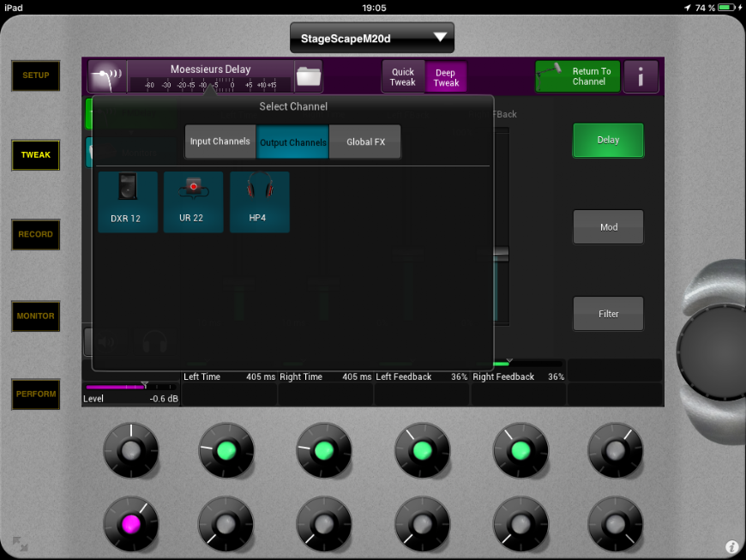The height and width of the screenshot is (560, 746).
Task: Choose the HP4 headphones output
Action: (x=259, y=202)
